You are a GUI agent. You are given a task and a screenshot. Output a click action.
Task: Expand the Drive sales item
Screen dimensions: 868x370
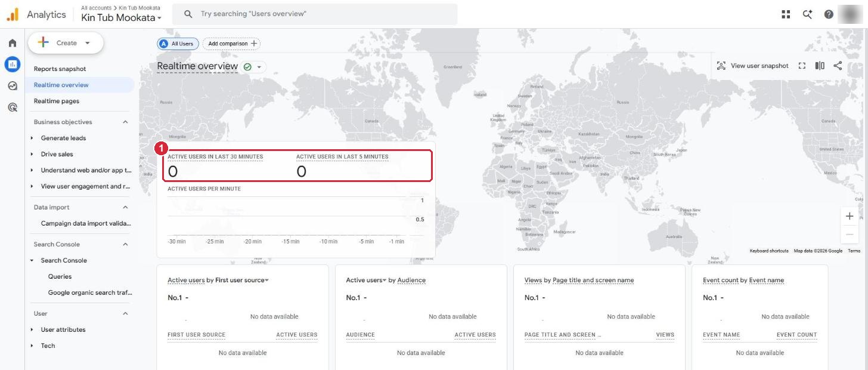point(32,154)
